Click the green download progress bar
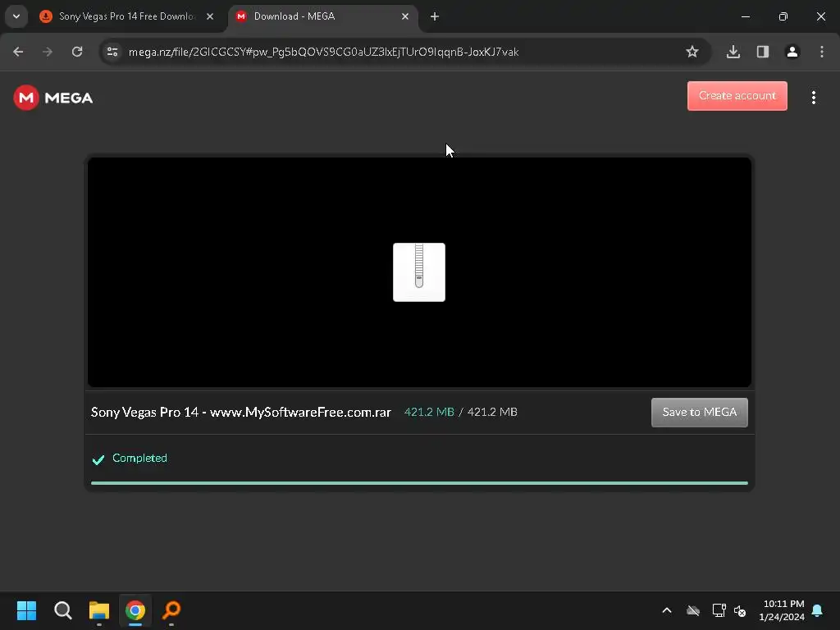This screenshot has height=630, width=840. 419,482
